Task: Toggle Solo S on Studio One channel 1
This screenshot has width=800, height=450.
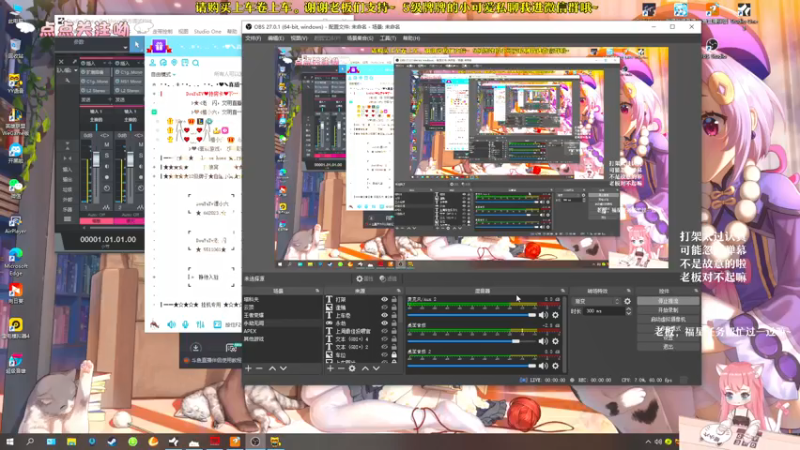Action: tap(107, 155)
